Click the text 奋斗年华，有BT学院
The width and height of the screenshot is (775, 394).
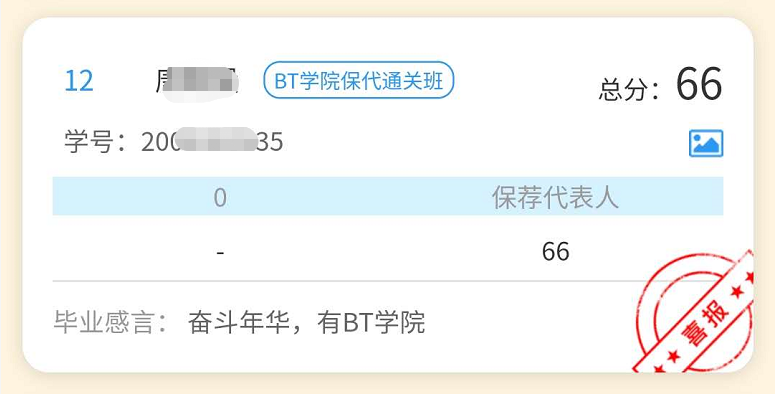[306, 322]
